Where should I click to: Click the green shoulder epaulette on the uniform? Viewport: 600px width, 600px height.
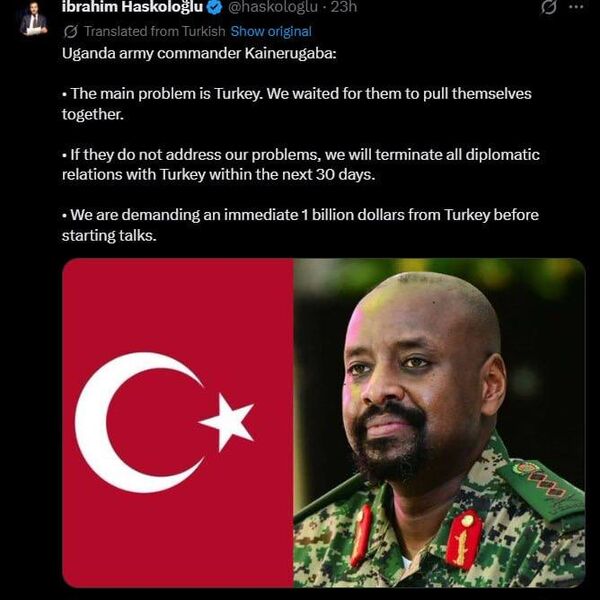[x=541, y=488]
